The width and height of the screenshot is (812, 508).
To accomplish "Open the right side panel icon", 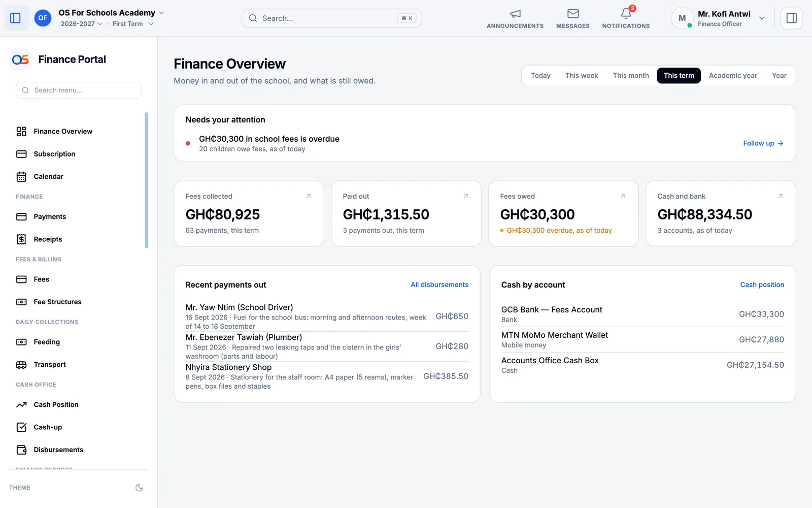I will click(791, 18).
